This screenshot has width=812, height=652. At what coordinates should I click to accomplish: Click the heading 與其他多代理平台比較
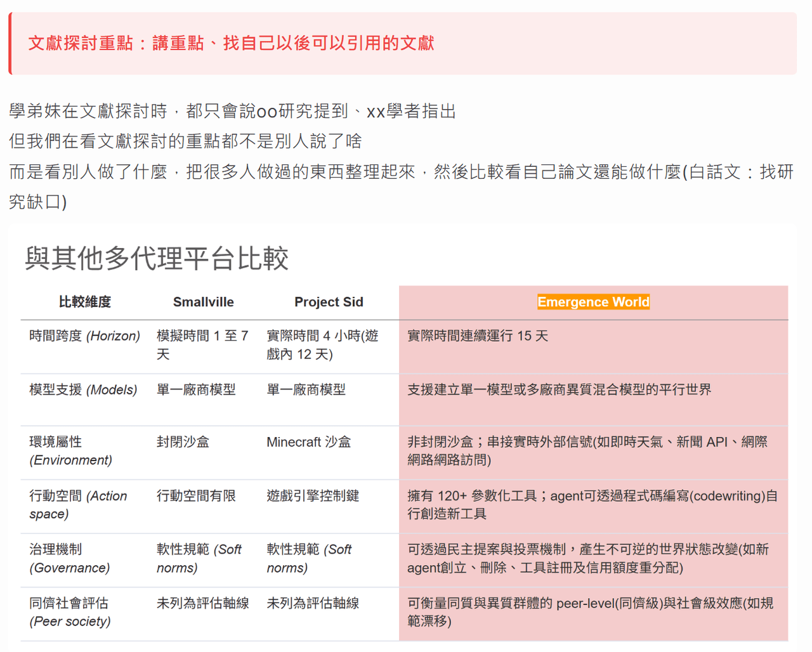click(x=157, y=258)
